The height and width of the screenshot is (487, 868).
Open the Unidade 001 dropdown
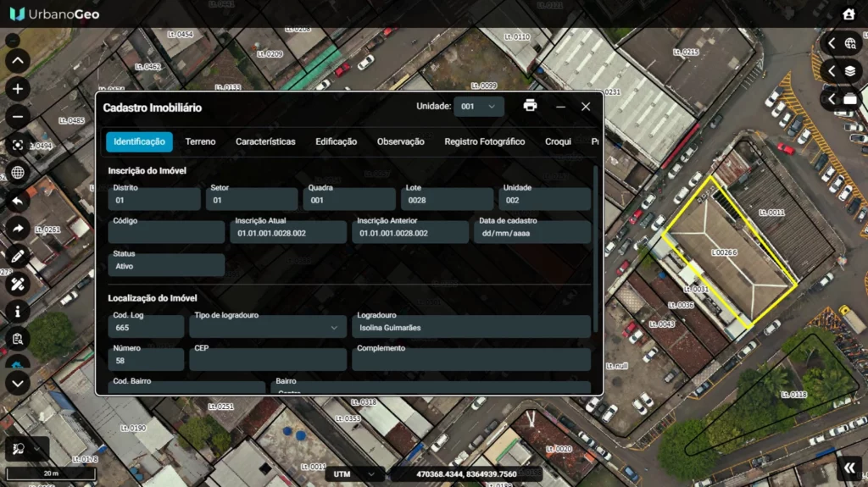479,107
